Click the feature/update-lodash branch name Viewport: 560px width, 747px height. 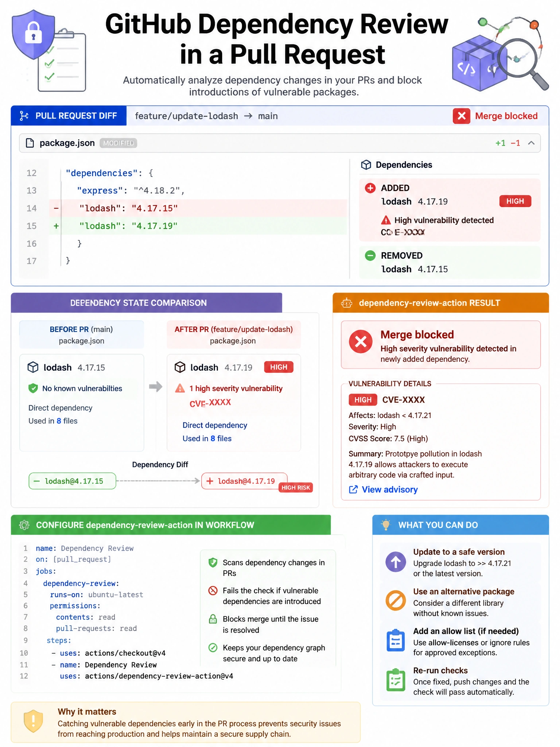tap(186, 116)
